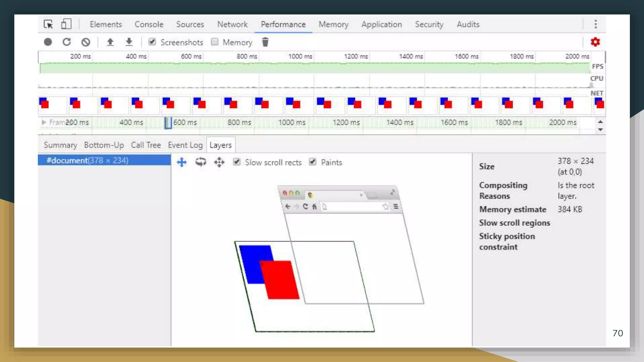This screenshot has height=362, width=644.
Task: Switch to the Network tab
Action: click(x=232, y=24)
